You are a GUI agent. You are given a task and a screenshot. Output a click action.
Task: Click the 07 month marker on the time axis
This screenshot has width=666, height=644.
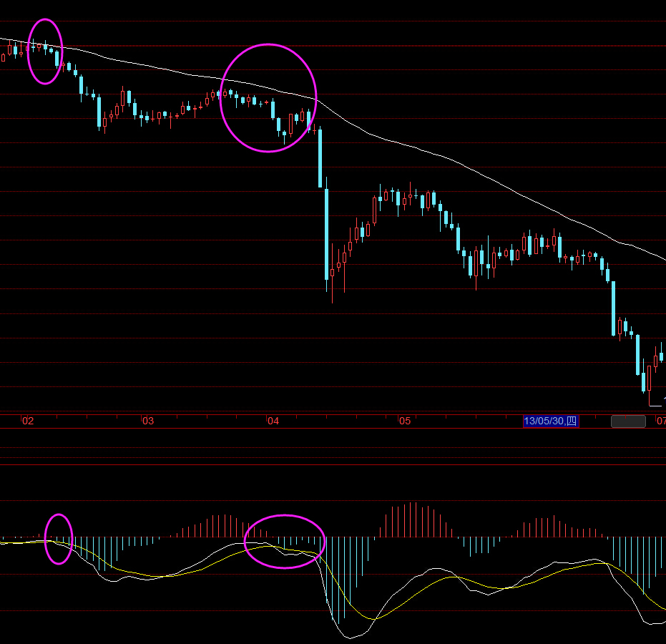[x=661, y=421]
